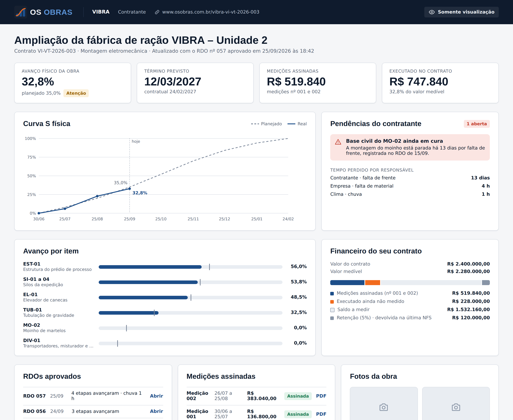513x420 pixels.
Task: Click the MO-02 progress bar
Action: click(x=191, y=328)
